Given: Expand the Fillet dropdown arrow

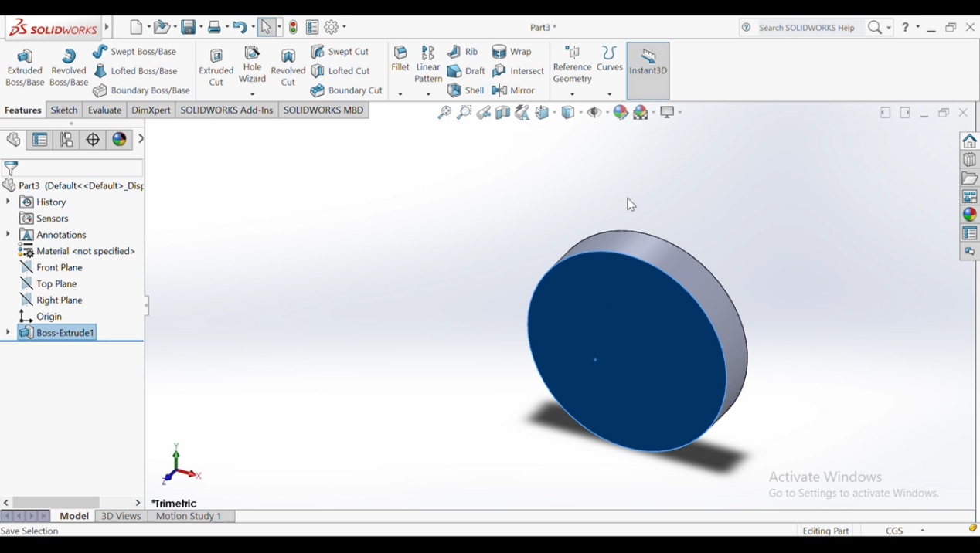Looking at the screenshot, I should (x=400, y=94).
